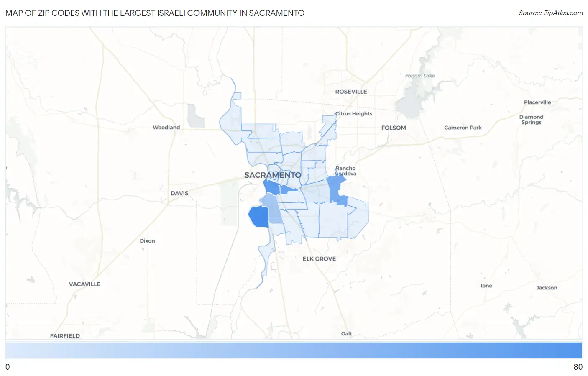Click the Source: ZipAtlas.com text
Viewport: 588px width, 376px height.
(x=551, y=13)
